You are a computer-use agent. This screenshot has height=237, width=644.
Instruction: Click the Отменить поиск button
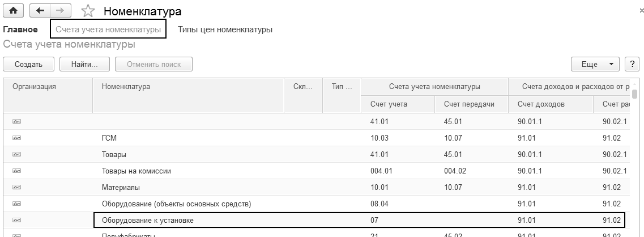pos(153,64)
